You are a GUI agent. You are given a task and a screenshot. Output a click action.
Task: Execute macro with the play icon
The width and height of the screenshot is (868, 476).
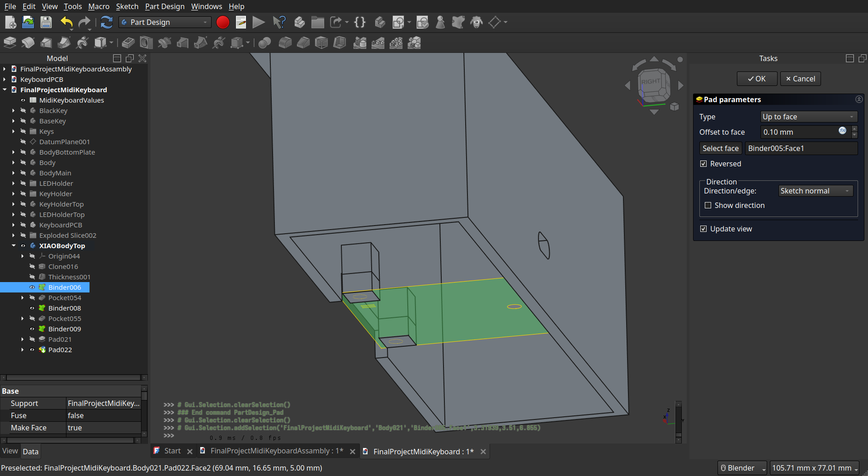pyautogui.click(x=259, y=22)
